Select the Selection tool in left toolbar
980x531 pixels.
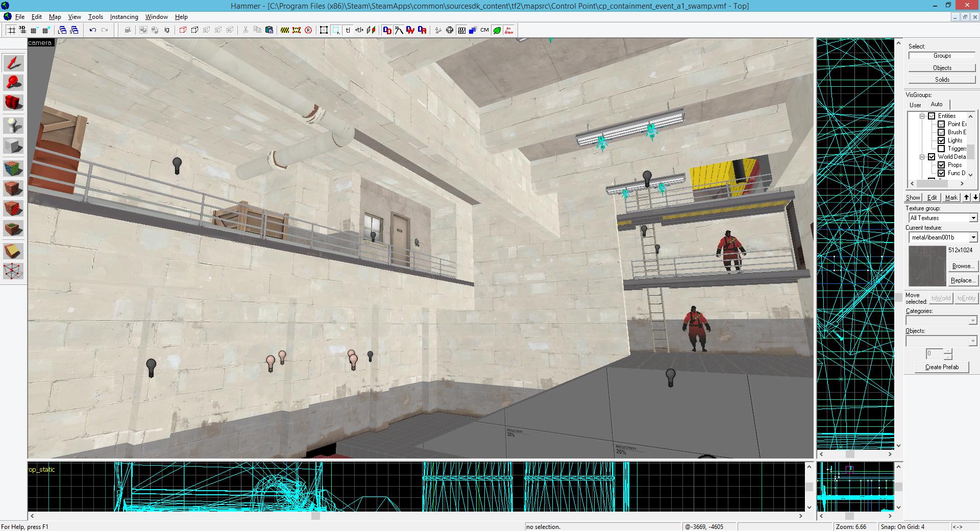click(13, 63)
